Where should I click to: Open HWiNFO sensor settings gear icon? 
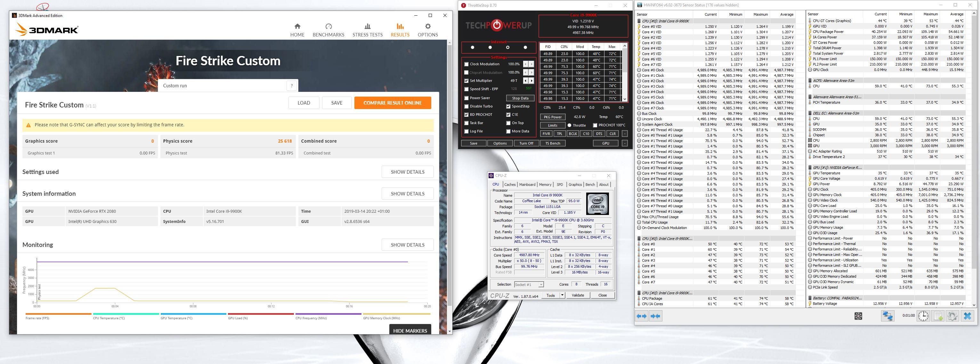point(952,316)
